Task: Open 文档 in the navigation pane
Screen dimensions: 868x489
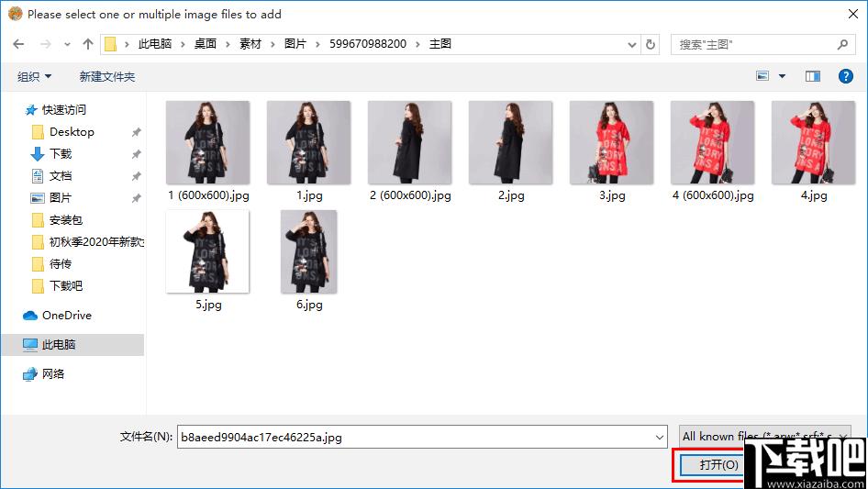Action: [x=61, y=175]
